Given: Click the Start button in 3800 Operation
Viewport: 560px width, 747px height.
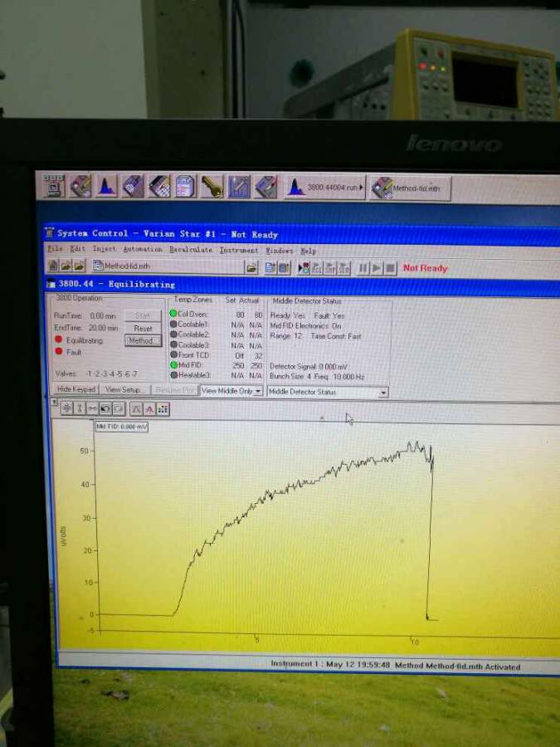Looking at the screenshot, I should coord(143,315).
